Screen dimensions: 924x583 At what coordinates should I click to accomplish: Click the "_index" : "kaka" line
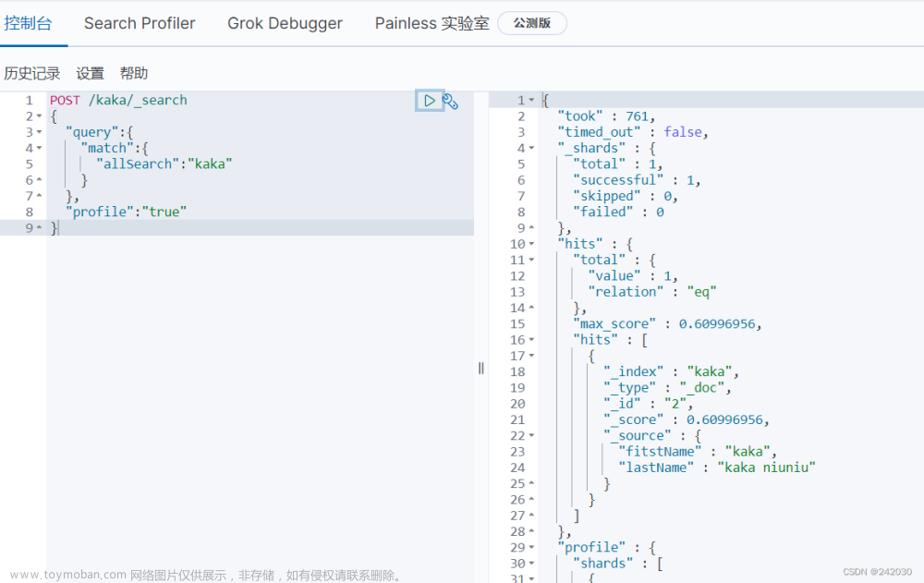[x=671, y=371]
